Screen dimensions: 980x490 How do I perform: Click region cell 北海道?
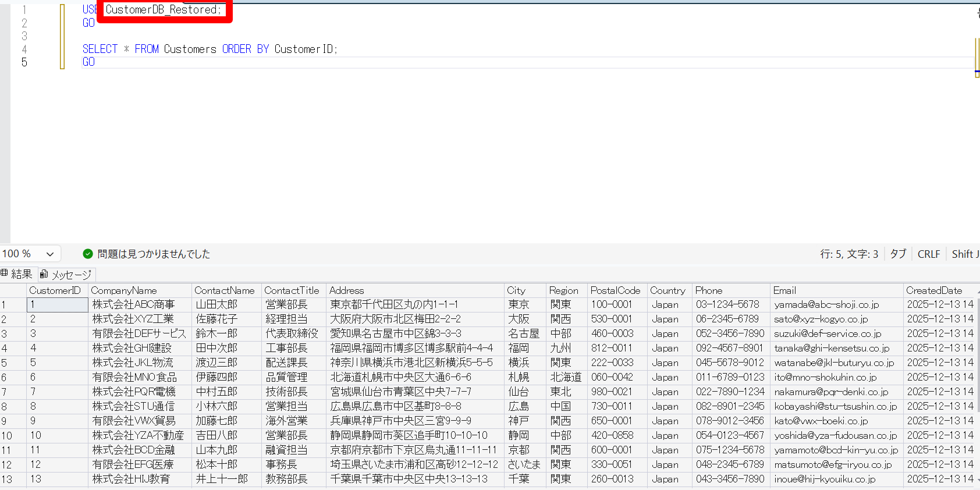point(566,377)
